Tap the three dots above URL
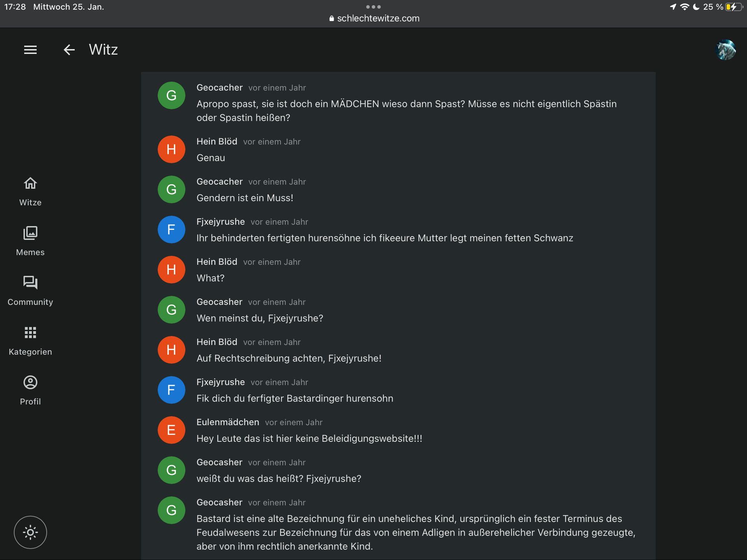Image resolution: width=747 pixels, height=560 pixels. point(373,7)
